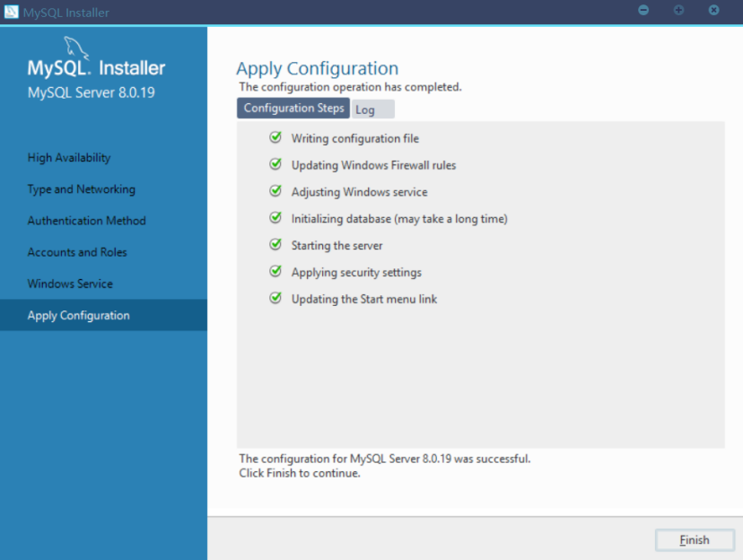Image resolution: width=743 pixels, height=560 pixels.
Task: Go to Type and Networking step
Action: click(81, 189)
